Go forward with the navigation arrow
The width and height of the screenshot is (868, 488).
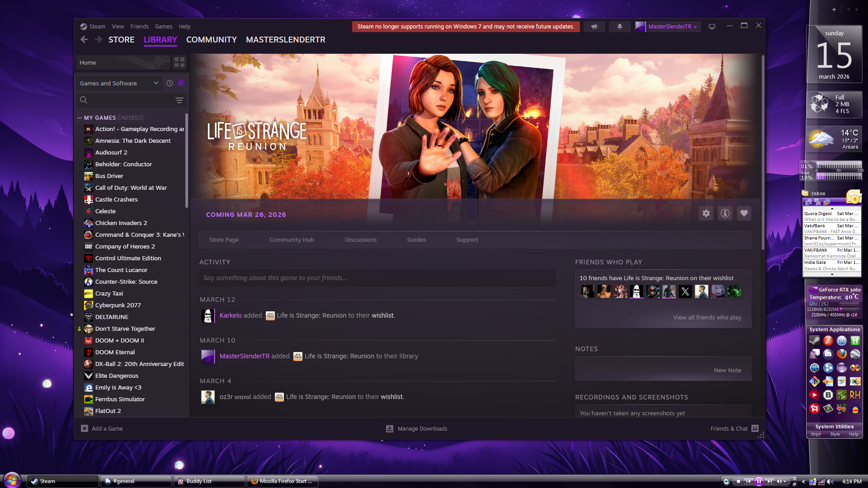coord(99,40)
